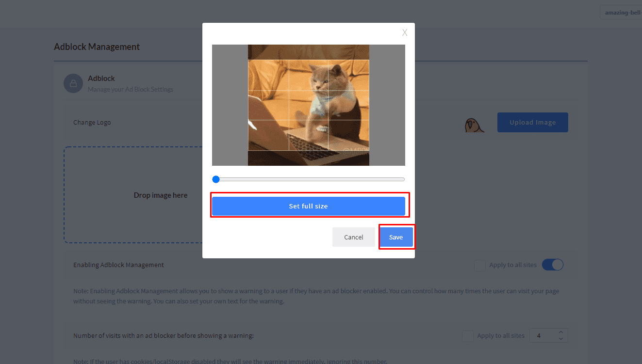This screenshot has width=642, height=364.
Task: Decrease the visits count with down arrow
Action: point(561,339)
